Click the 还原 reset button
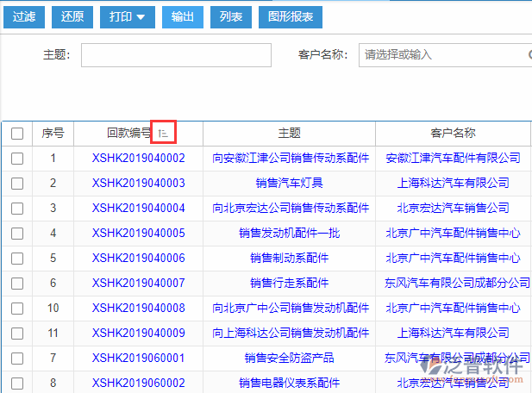The width and height of the screenshot is (532, 393). [x=73, y=16]
